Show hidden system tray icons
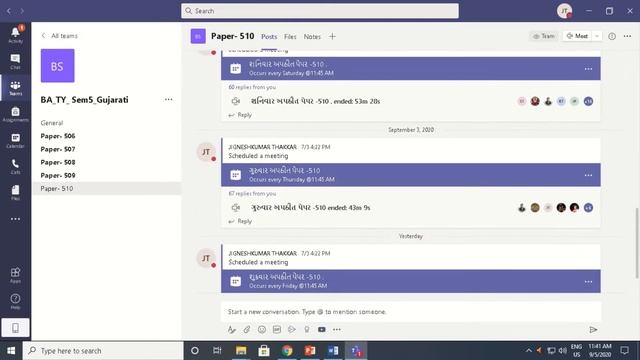This screenshot has width=640, height=360. click(x=529, y=351)
